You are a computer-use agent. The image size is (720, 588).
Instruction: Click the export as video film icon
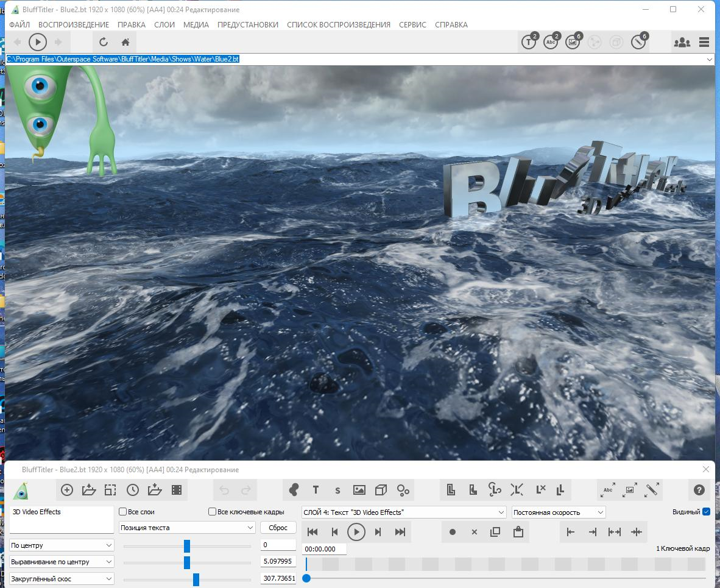pos(177,490)
